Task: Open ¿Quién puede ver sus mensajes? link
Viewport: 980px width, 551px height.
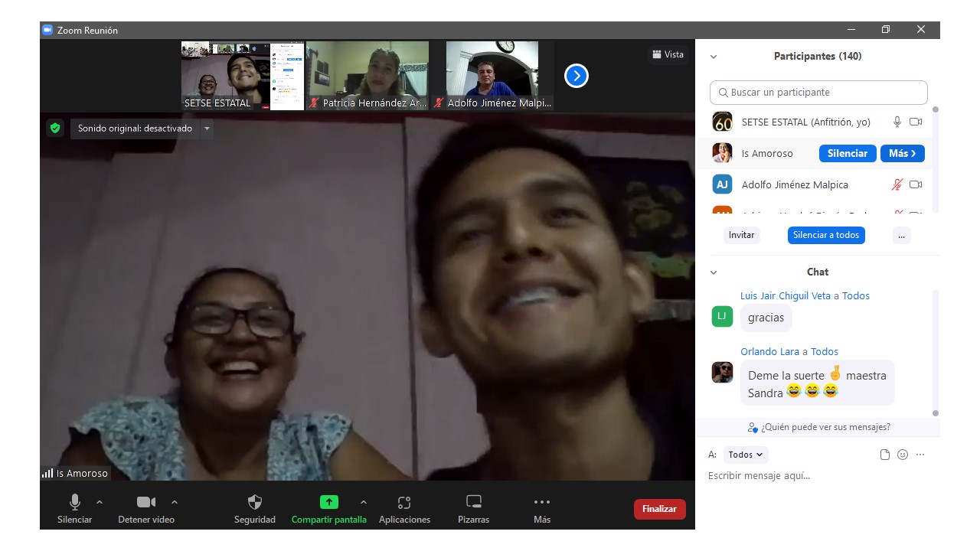Action: click(818, 427)
